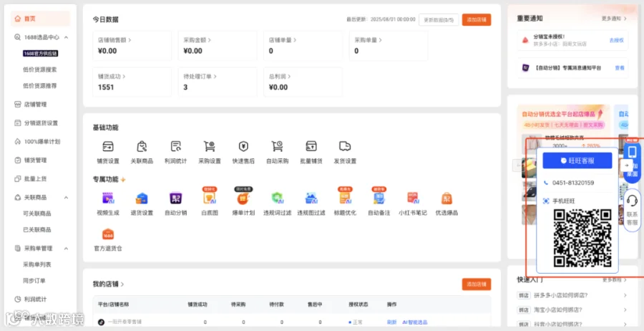The width and height of the screenshot is (644, 331).
Task: Open 采购单列表 sidebar item
Action: pyautogui.click(x=37, y=264)
